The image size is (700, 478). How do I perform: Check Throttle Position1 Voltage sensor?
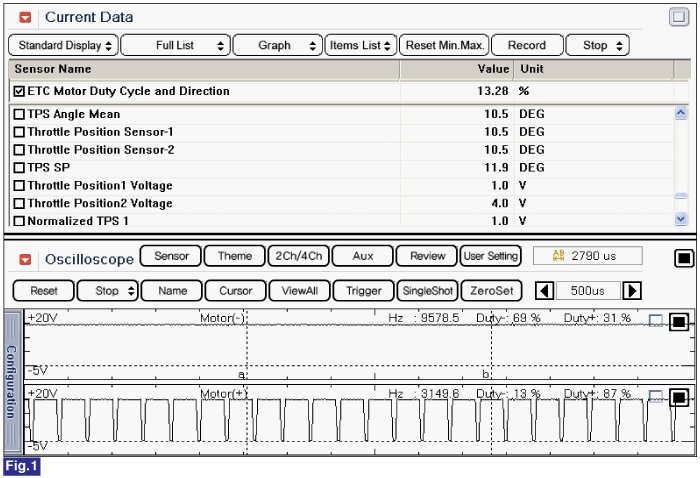(20, 186)
